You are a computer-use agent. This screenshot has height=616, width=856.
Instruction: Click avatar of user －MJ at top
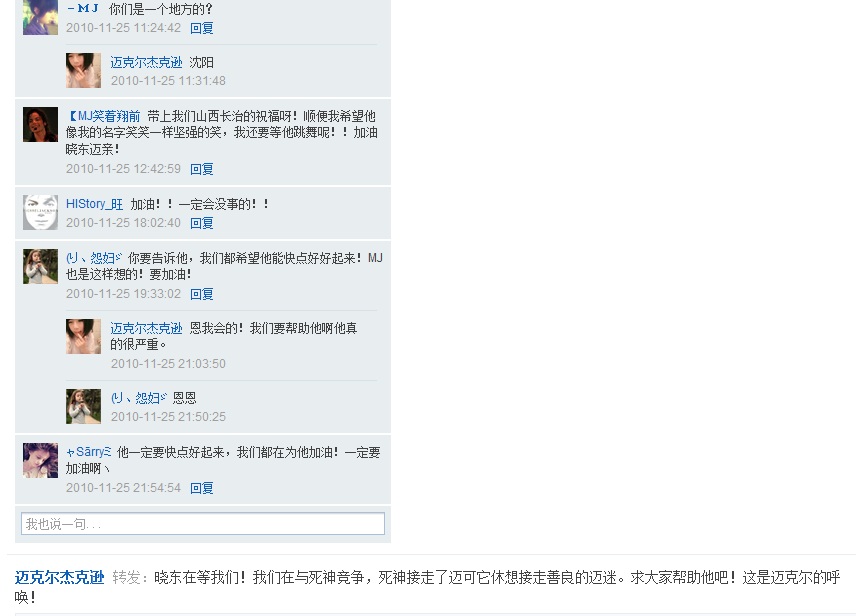(x=40, y=17)
